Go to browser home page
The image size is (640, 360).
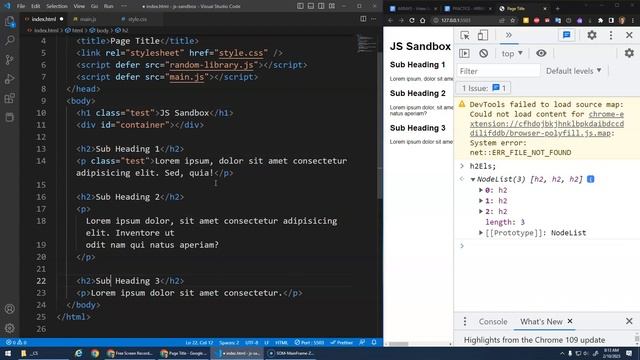click(422, 20)
